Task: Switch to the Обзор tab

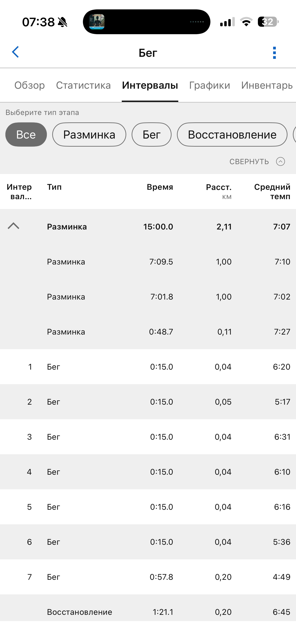Action: (29, 85)
